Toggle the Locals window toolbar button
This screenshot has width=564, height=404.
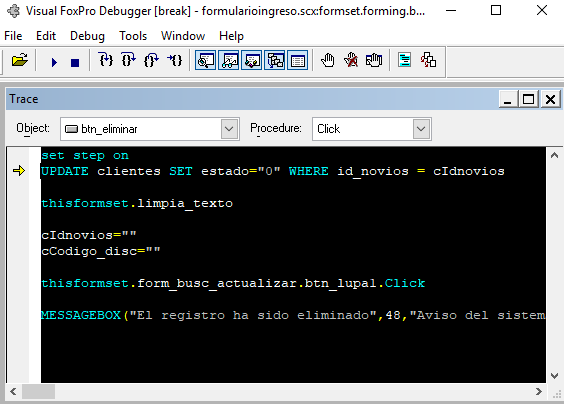point(251,60)
